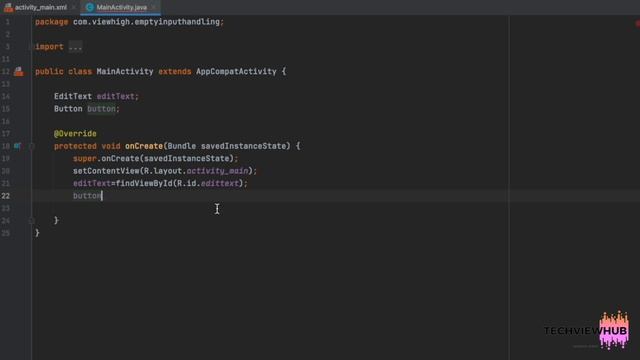640x360 pixels.
Task: Click line number 18 in the gutter
Action: click(6, 146)
